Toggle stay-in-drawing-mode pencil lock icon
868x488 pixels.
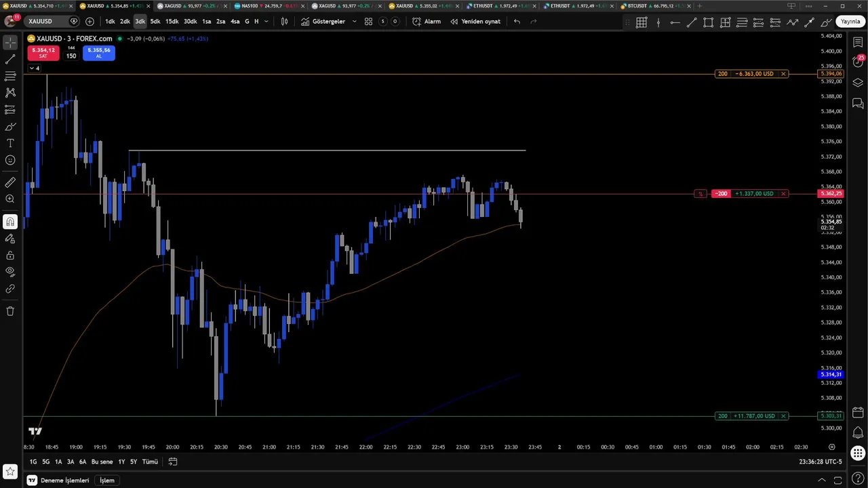(x=10, y=239)
